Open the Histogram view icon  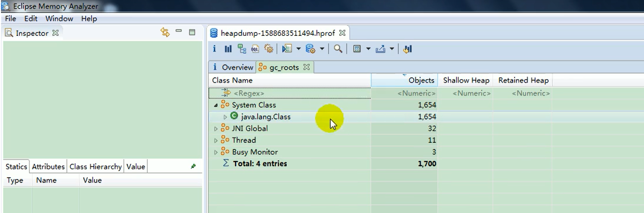228,49
